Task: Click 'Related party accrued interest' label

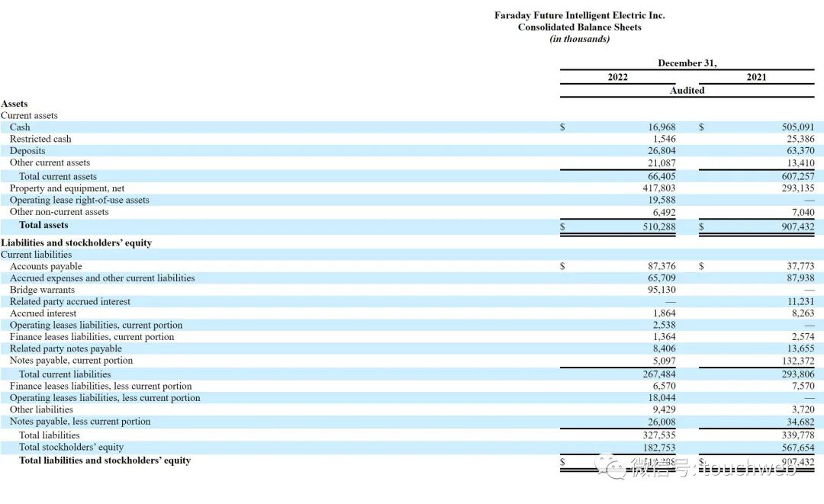Action: click(x=70, y=301)
